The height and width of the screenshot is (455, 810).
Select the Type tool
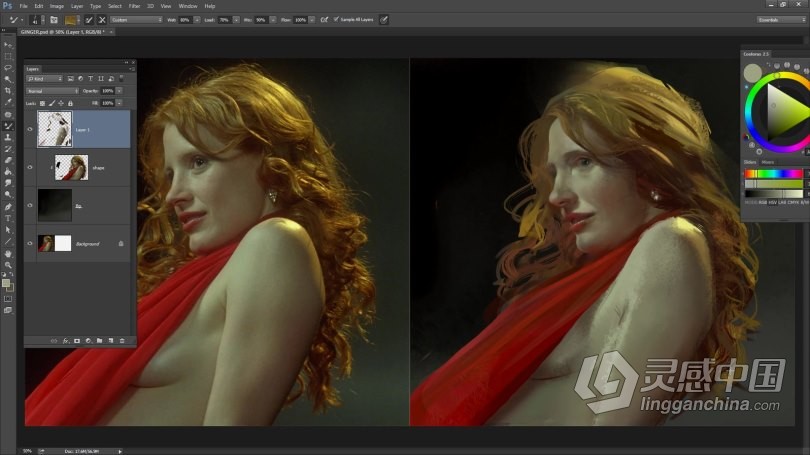pyautogui.click(x=8, y=218)
